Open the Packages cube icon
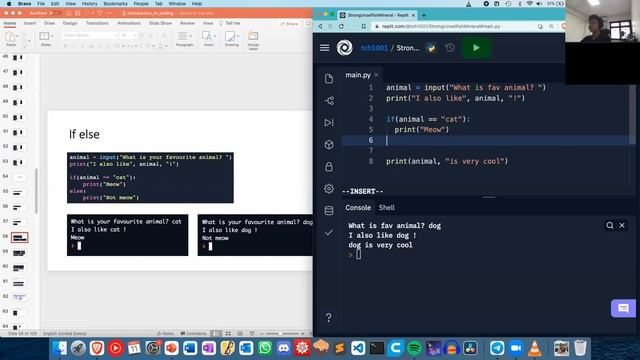 [329, 144]
